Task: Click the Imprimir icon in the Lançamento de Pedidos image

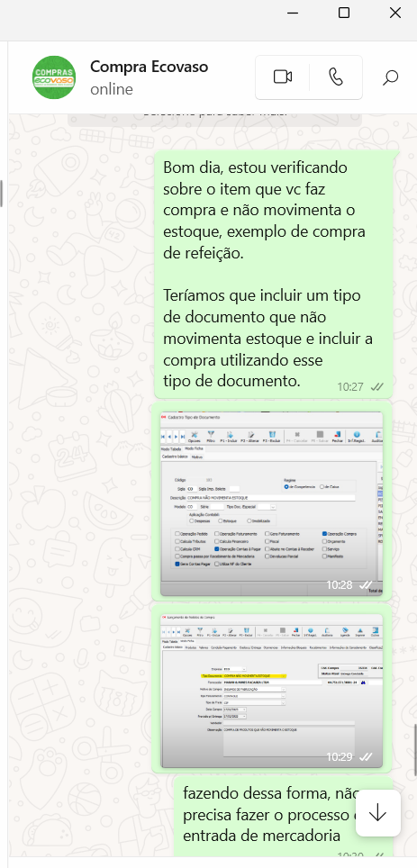Action: (x=360, y=631)
